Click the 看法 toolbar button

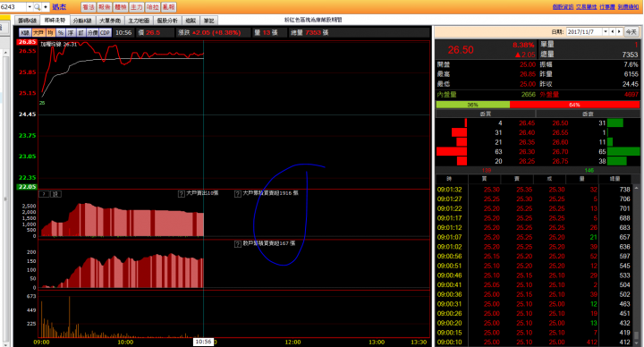click(x=89, y=7)
